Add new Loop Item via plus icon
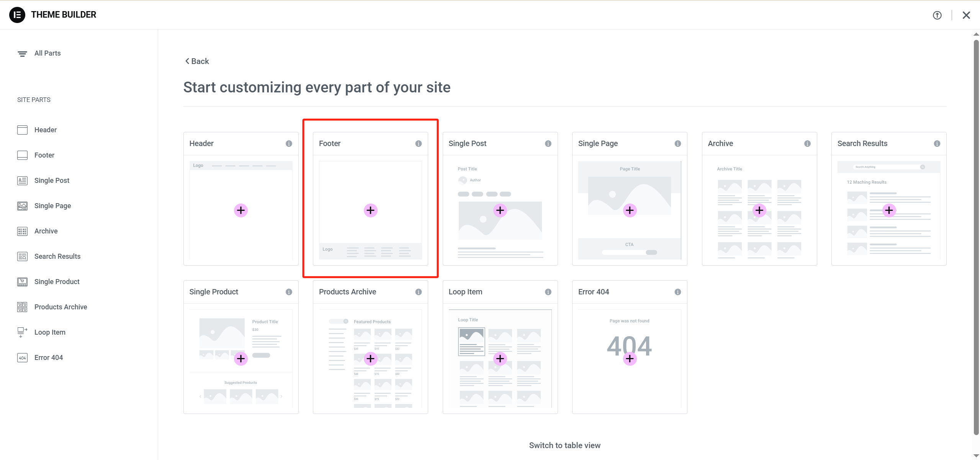The height and width of the screenshot is (460, 980). pyautogui.click(x=500, y=359)
